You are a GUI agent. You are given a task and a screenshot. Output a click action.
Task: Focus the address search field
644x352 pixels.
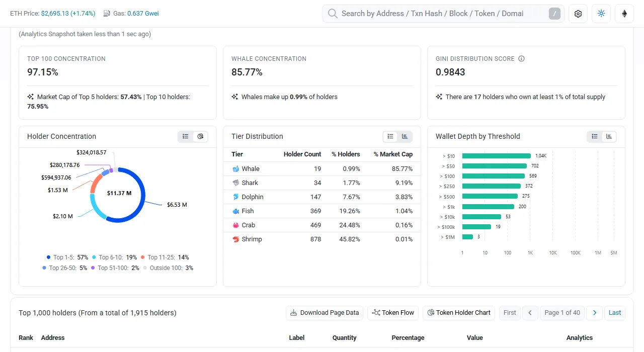pyautogui.click(x=443, y=14)
